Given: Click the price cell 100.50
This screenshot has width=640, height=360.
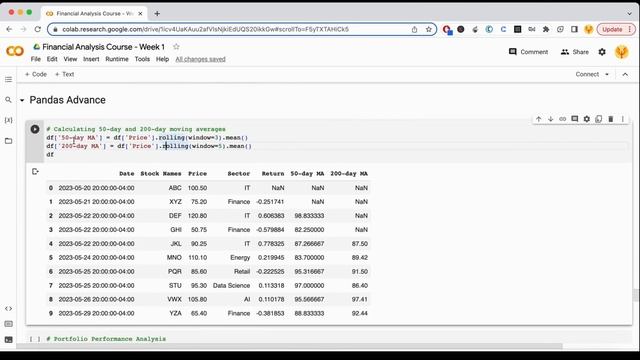Looking at the screenshot, I should click(197, 188).
